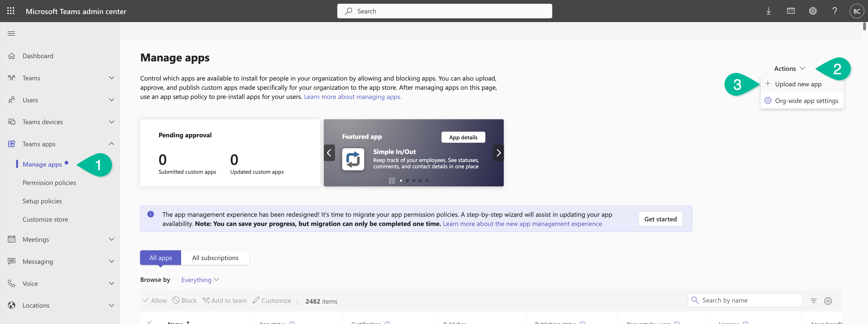868x324 pixels.
Task: Select Org-wide app settings menu item
Action: pyautogui.click(x=802, y=101)
